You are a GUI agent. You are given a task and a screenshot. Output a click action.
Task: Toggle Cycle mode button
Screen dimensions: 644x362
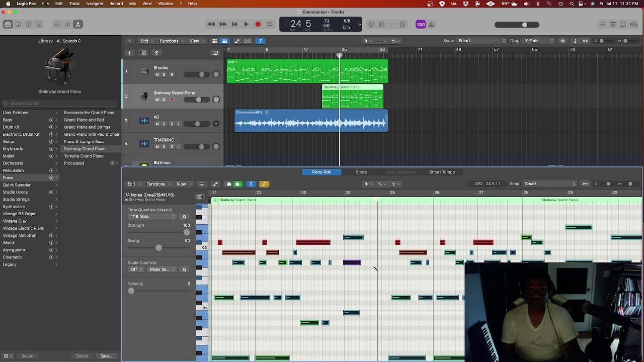270,24
